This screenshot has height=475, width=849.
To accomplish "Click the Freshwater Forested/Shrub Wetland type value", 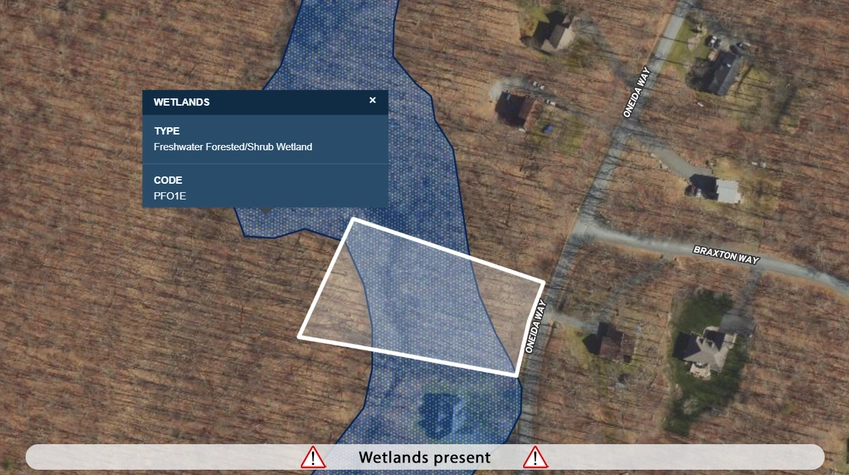I will point(233,147).
